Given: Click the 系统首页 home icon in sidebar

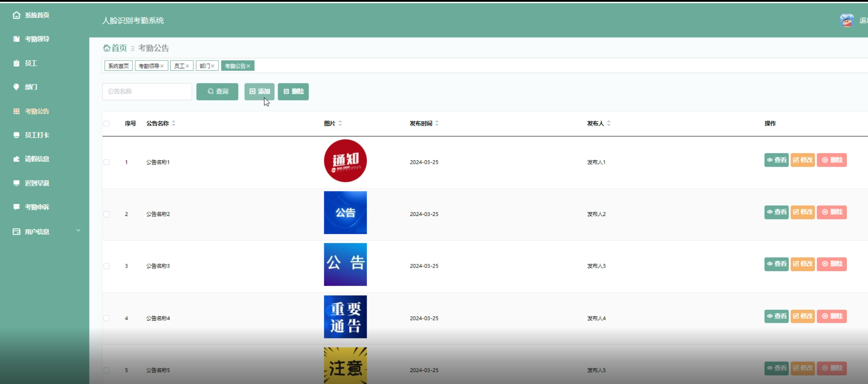Looking at the screenshot, I should 16,15.
